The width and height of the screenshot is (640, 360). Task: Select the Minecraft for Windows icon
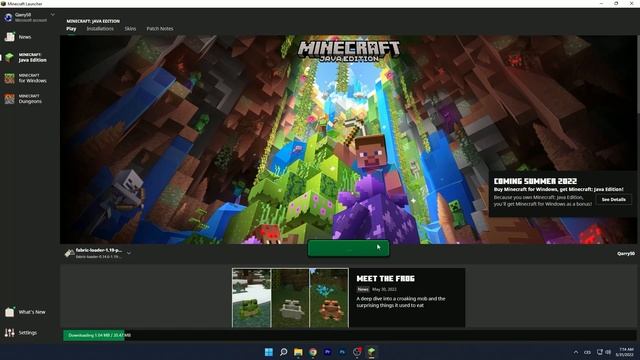tap(9, 78)
